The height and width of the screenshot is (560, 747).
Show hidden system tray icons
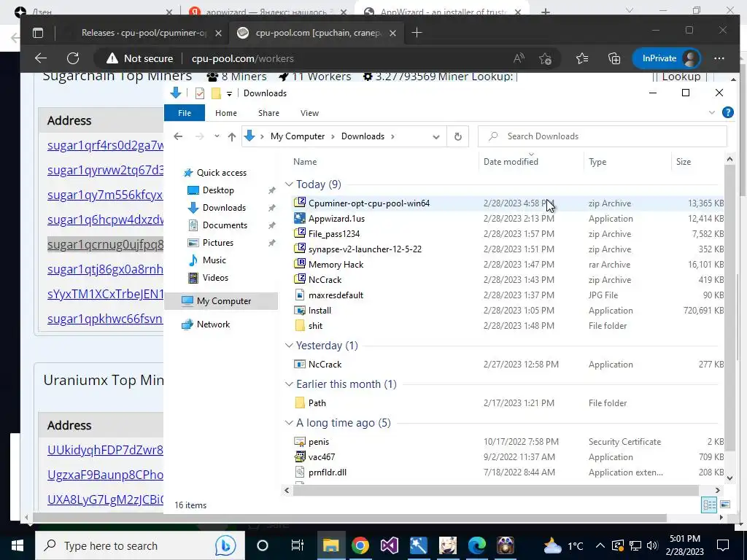600,545
